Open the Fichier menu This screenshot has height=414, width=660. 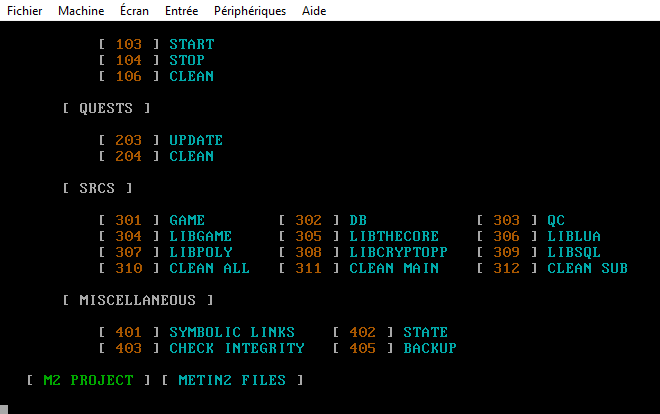pos(24,11)
